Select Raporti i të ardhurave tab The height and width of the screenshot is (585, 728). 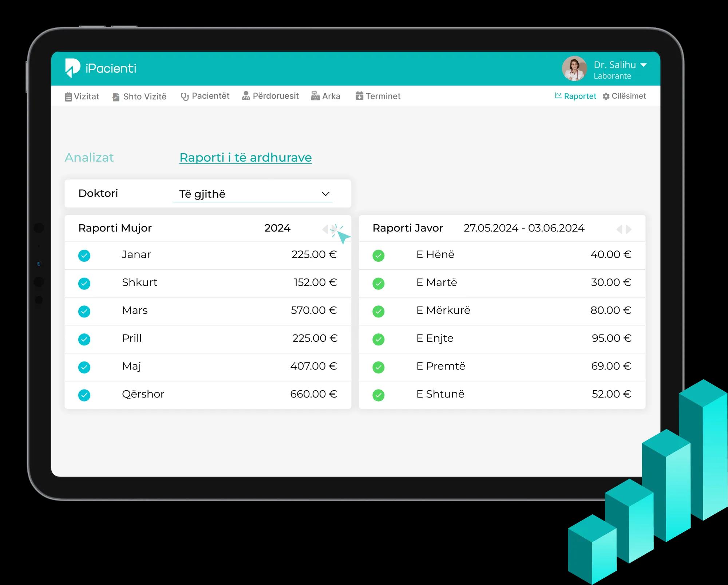[x=246, y=157]
